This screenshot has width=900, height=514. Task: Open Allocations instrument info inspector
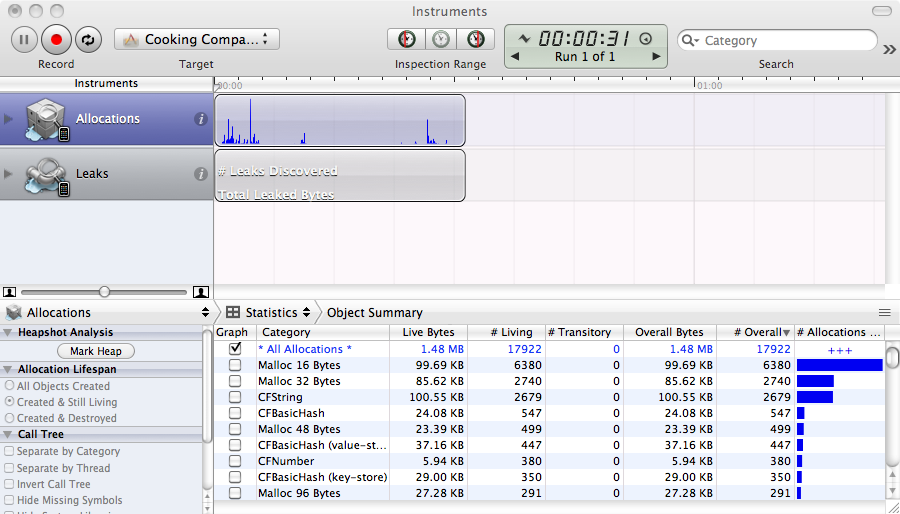click(x=200, y=119)
